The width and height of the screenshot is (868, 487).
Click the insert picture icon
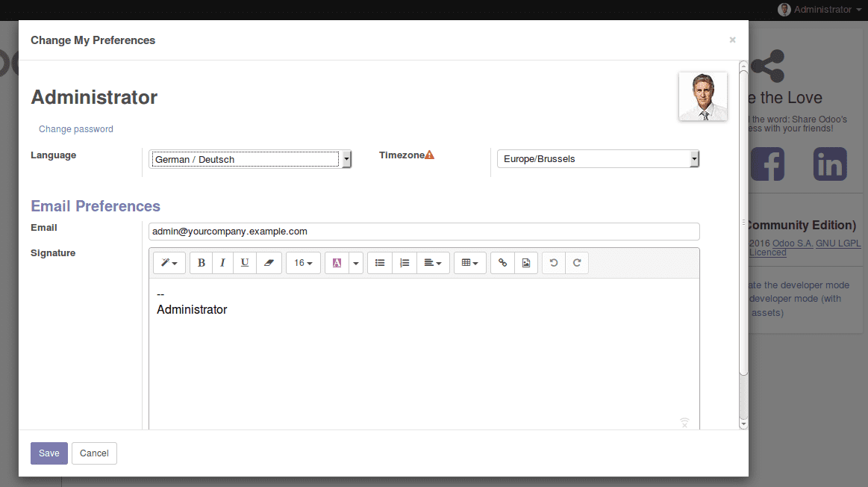[526, 263]
